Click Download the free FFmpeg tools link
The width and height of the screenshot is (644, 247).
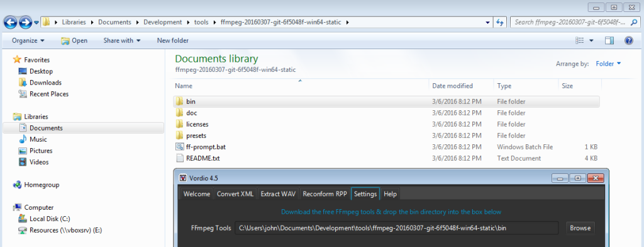pyautogui.click(x=391, y=212)
